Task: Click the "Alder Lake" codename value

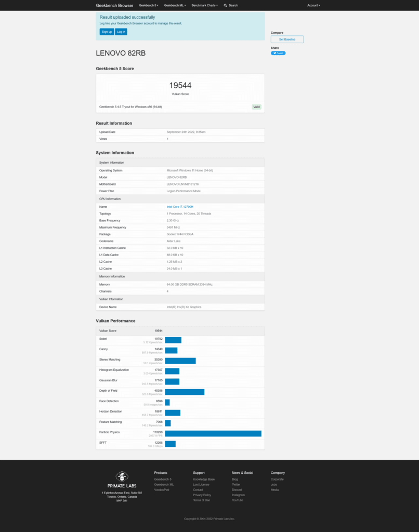Action: [x=174, y=241]
